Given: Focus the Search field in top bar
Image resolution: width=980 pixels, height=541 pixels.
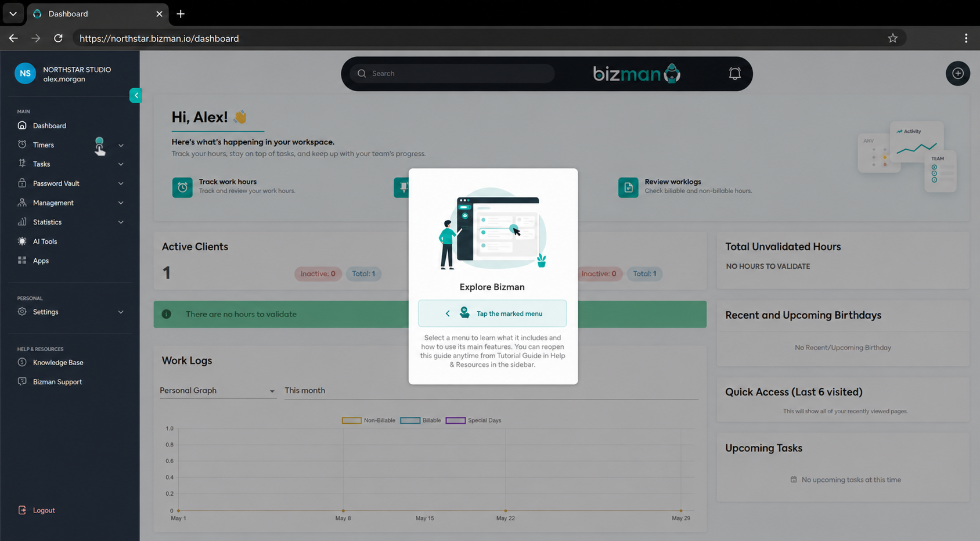Looking at the screenshot, I should 452,74.
